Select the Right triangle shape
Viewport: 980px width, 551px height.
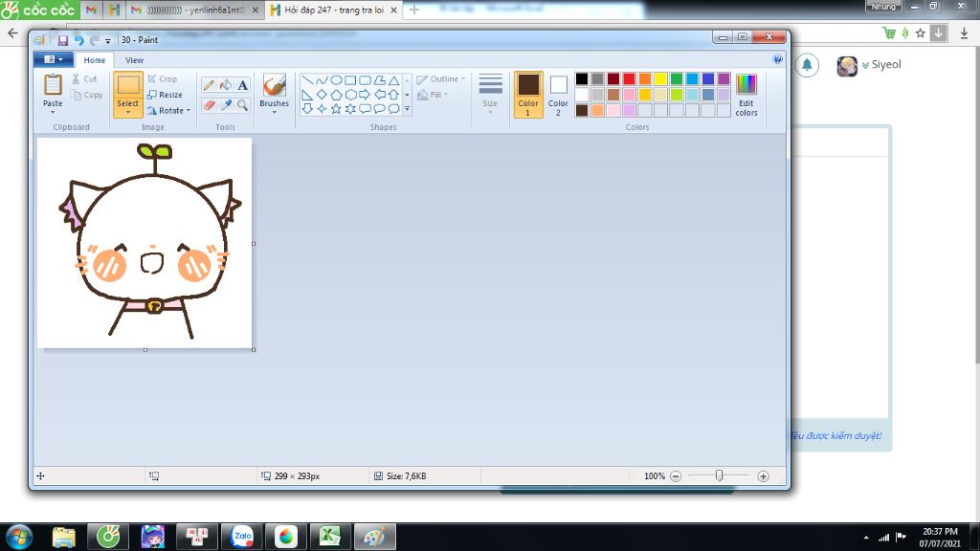pyautogui.click(x=307, y=95)
